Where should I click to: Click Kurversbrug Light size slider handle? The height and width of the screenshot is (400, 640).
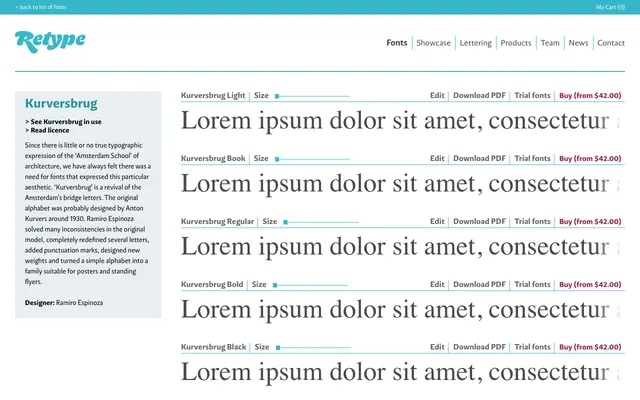click(277, 96)
